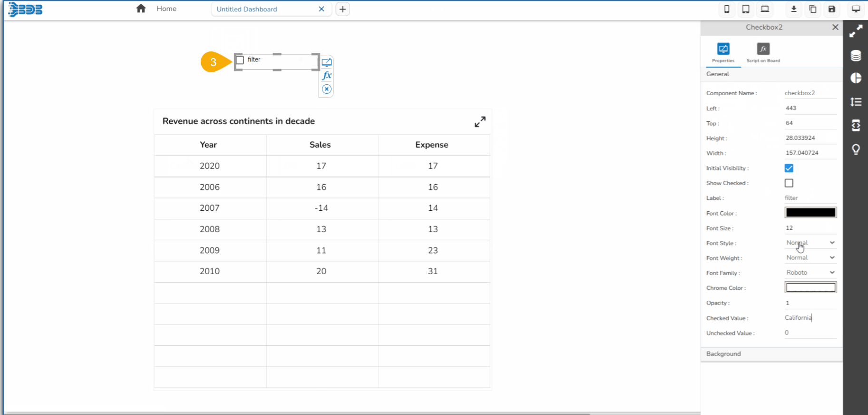
Task: Open the charts pie icon in sidebar
Action: [x=856, y=78]
